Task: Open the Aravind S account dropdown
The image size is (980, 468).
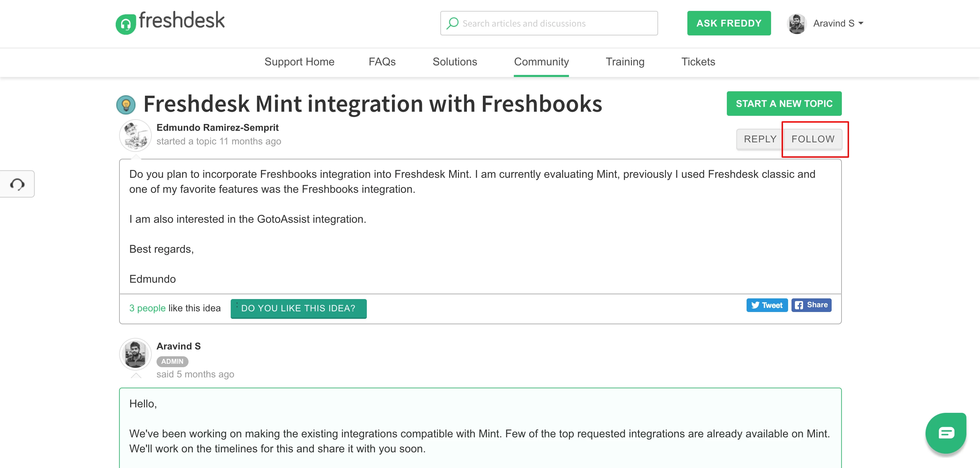Action: coord(838,23)
